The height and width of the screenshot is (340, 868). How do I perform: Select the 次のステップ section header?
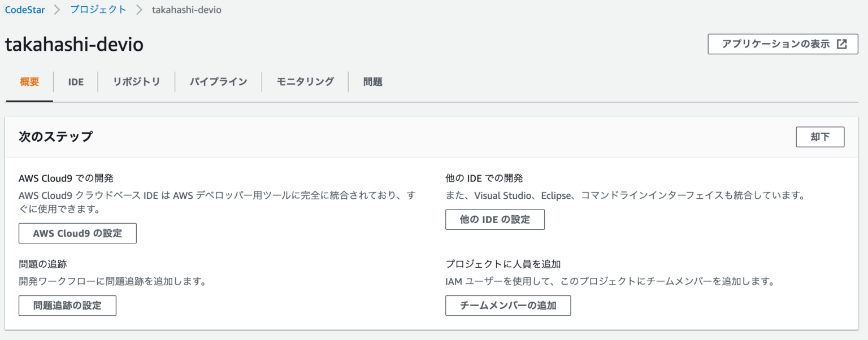pos(55,137)
